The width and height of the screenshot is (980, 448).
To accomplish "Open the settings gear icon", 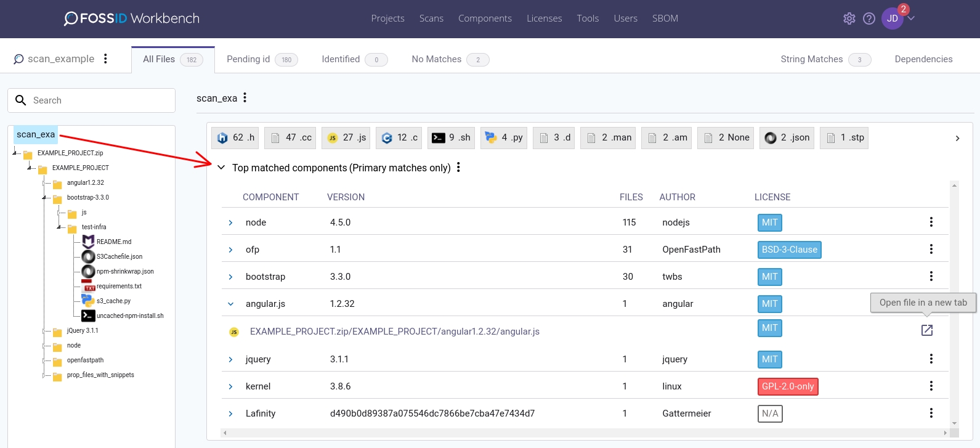I will click(849, 18).
